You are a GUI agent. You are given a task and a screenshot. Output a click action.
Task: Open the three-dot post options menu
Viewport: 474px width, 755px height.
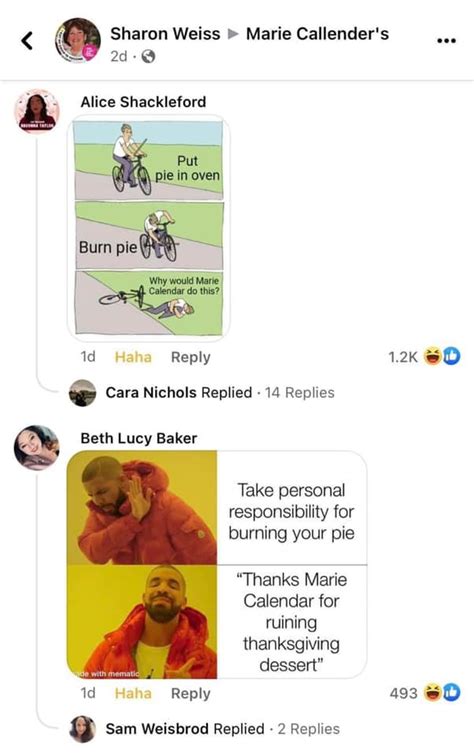coord(446,41)
